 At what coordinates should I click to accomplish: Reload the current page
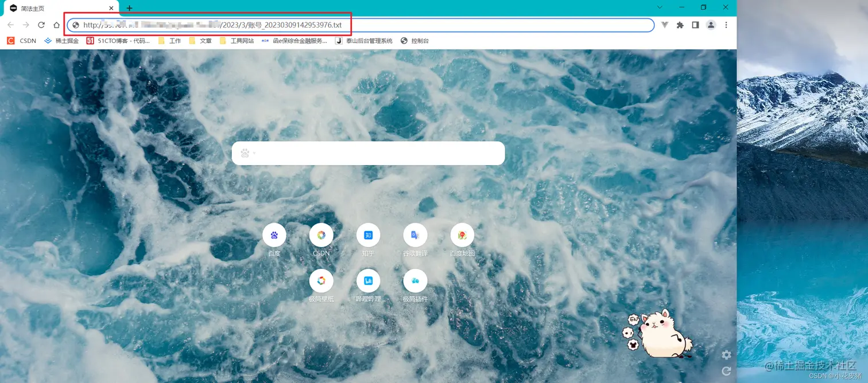click(x=41, y=25)
